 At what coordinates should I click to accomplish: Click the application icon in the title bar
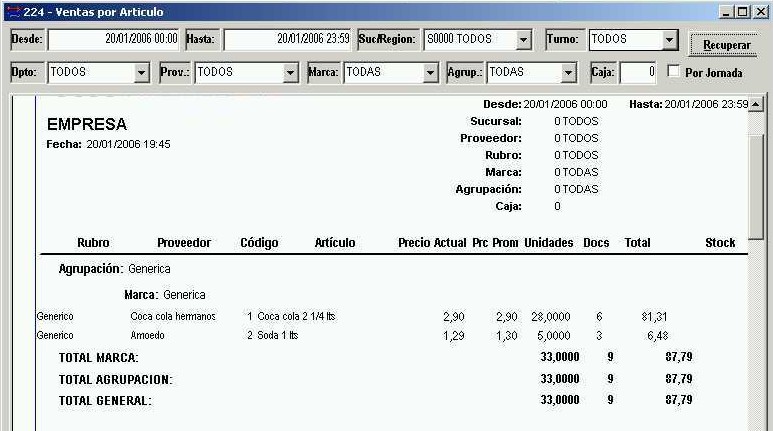(x=12, y=11)
